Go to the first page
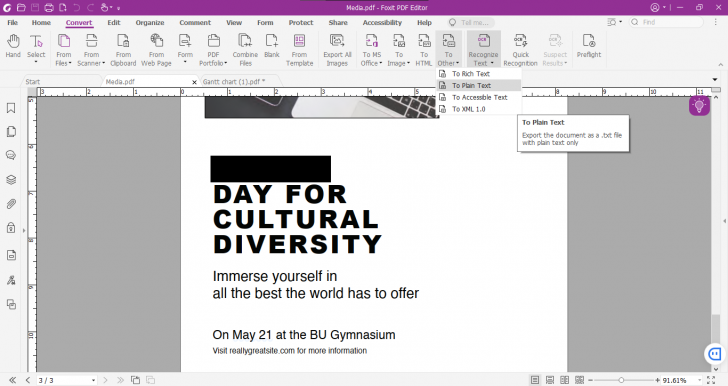 [x=13, y=380]
